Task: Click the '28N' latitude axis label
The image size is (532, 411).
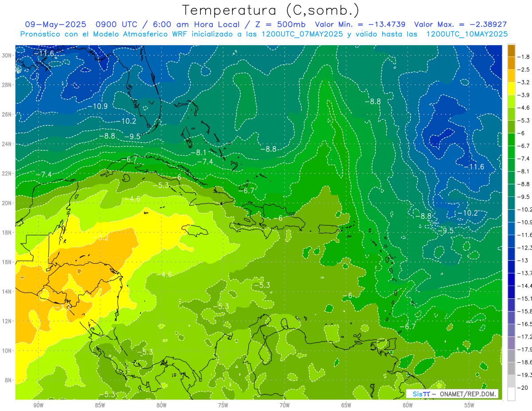Action: 7,85
